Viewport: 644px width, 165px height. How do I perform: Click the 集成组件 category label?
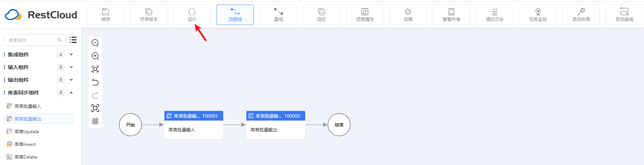tap(18, 55)
